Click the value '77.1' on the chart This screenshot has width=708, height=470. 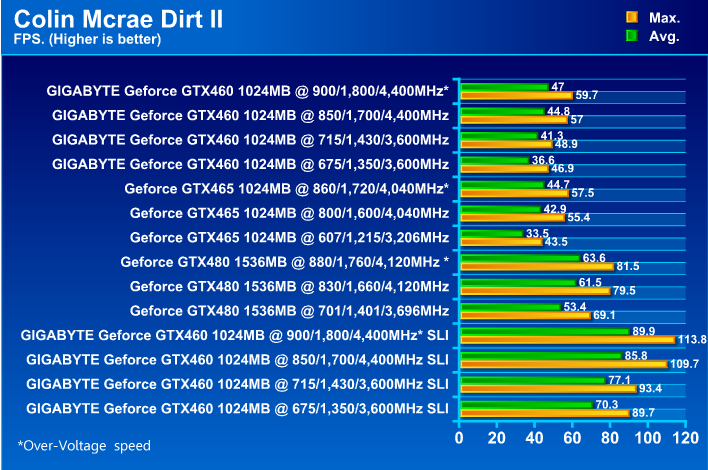click(x=619, y=380)
